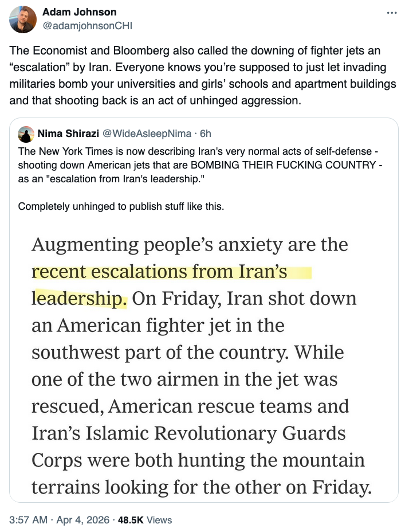Open the 3:57 AM tweet timestamp
Viewport: 409px width, 532px height.
click(x=29, y=520)
